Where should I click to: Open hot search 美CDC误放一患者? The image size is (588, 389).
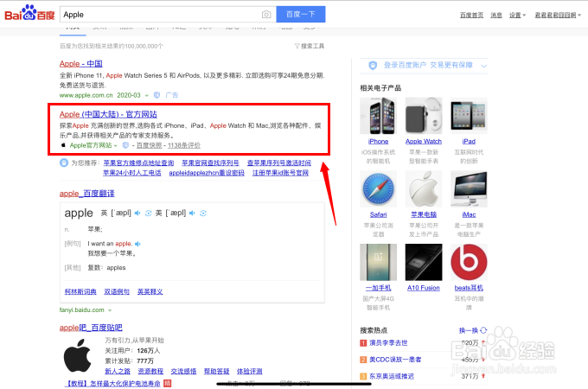coord(395,360)
